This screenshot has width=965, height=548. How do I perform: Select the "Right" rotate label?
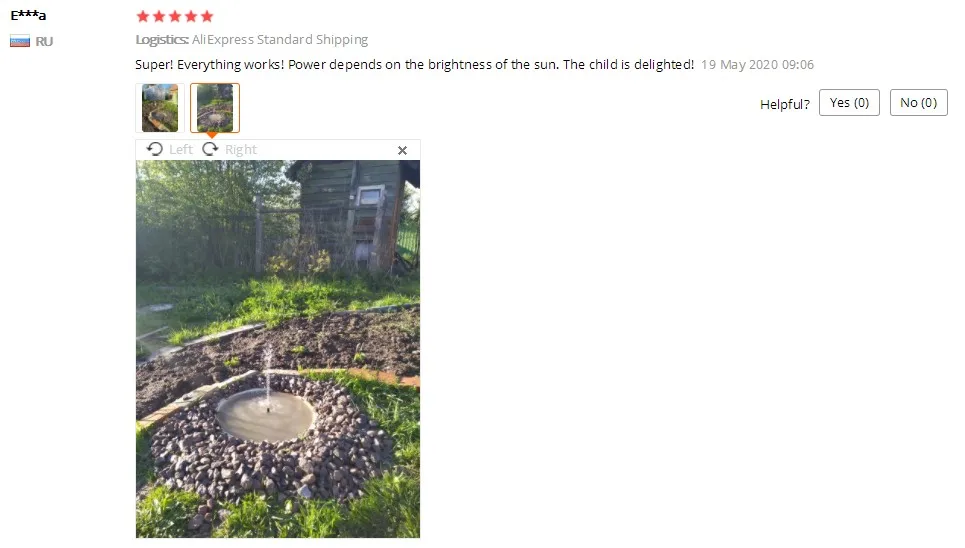coord(241,150)
